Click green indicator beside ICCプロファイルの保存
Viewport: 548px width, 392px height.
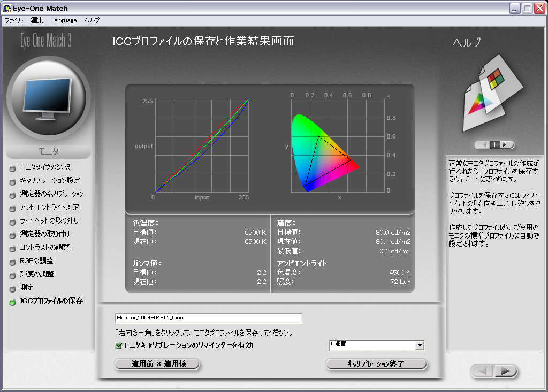click(x=12, y=302)
